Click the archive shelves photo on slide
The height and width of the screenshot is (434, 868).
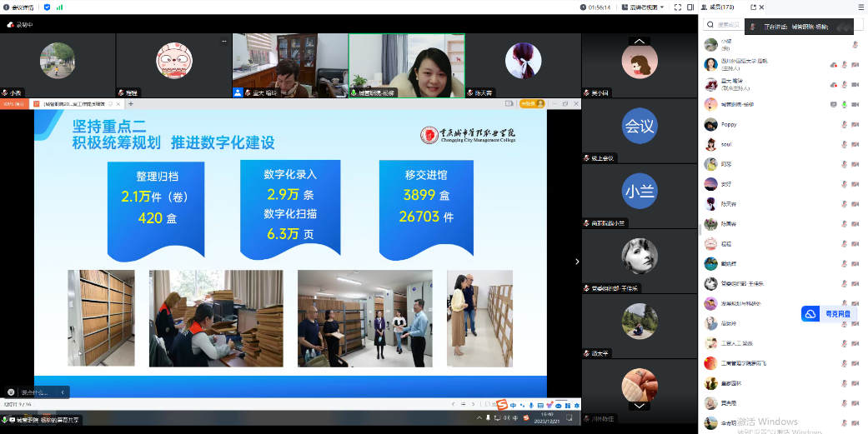coord(101,318)
